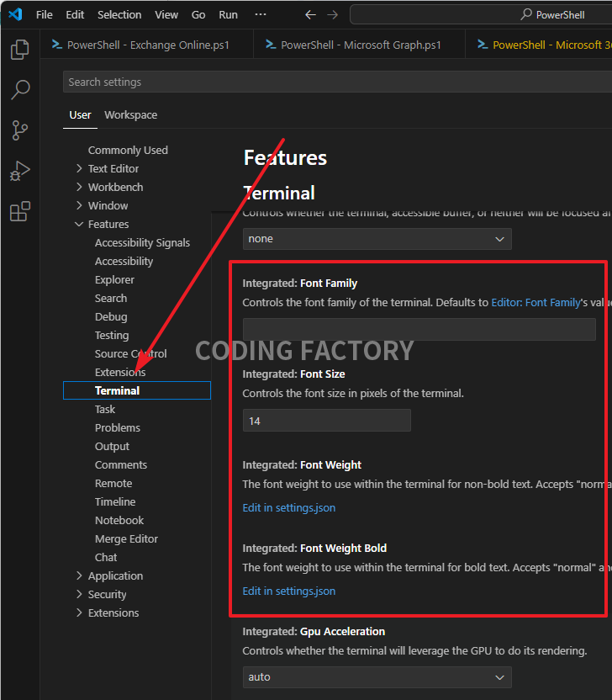
Task: Open the more menu items ellipsis
Action: tap(261, 14)
